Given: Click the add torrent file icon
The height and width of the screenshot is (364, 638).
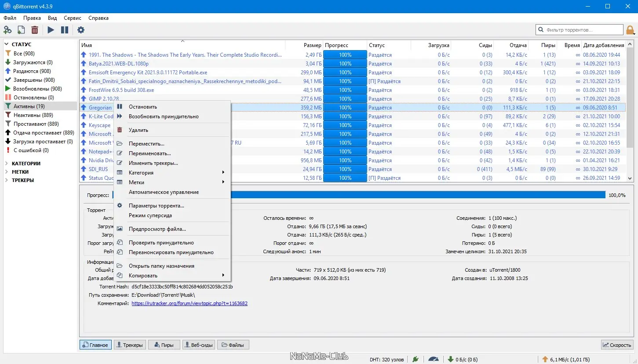Looking at the screenshot, I should pos(21,30).
